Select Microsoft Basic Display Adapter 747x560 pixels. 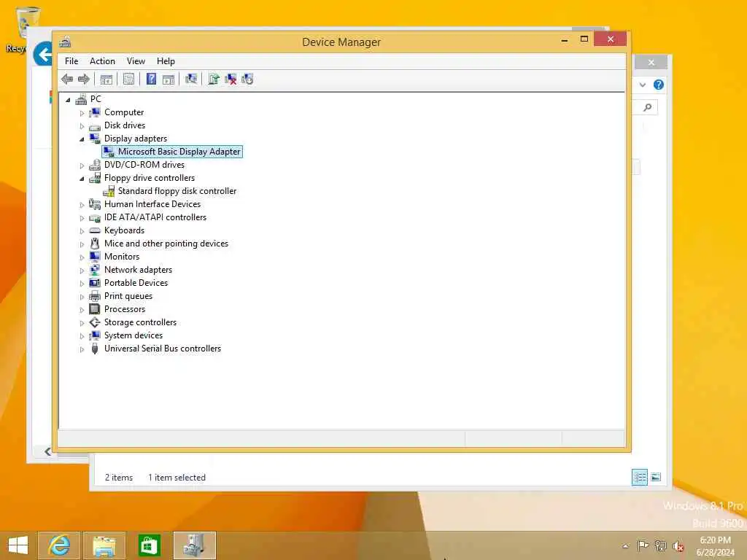(179, 152)
